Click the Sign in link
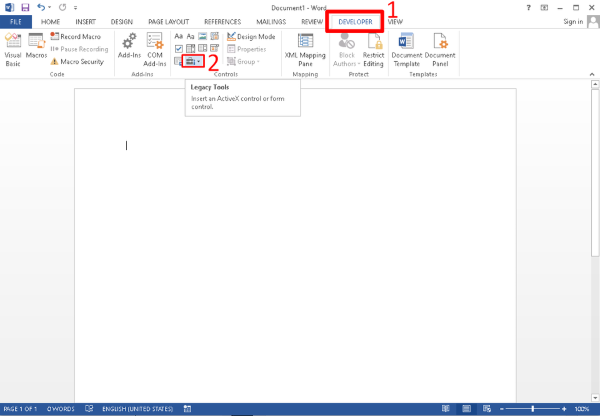This screenshot has height=416, width=600. click(572, 21)
